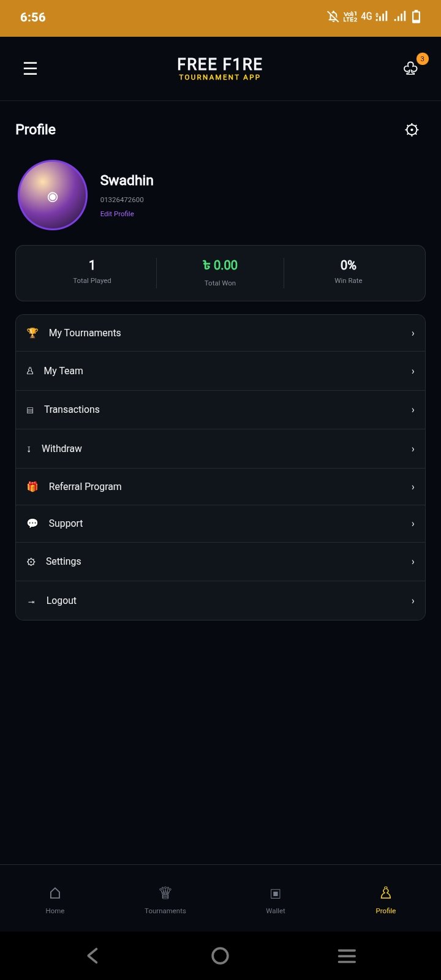The image size is (441, 980).
Task: Select the Profile tab at bottom
Action: [x=386, y=899]
